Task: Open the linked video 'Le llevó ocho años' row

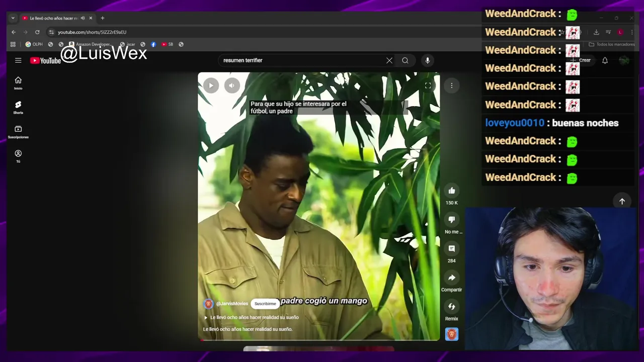Action: pyautogui.click(x=251, y=317)
